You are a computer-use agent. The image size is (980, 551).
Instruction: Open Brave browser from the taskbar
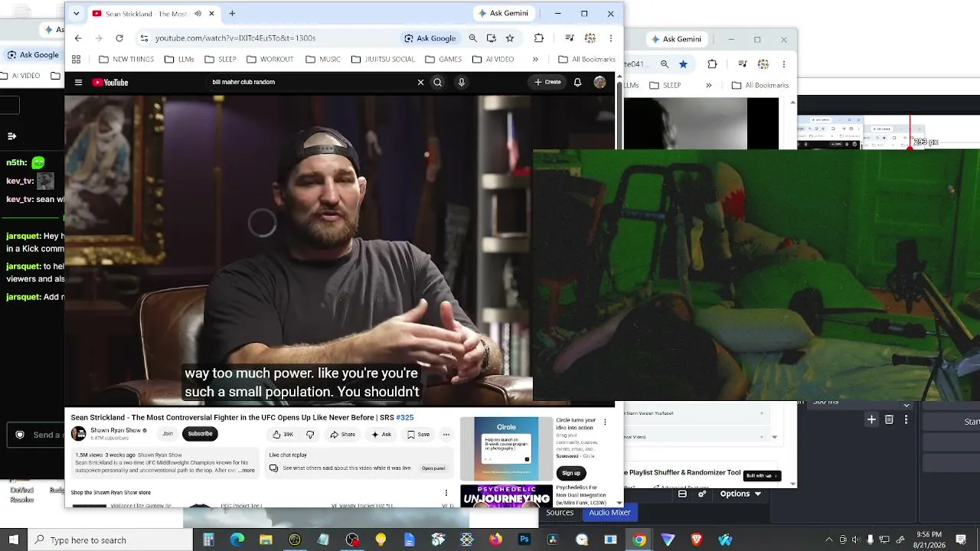coord(697,540)
